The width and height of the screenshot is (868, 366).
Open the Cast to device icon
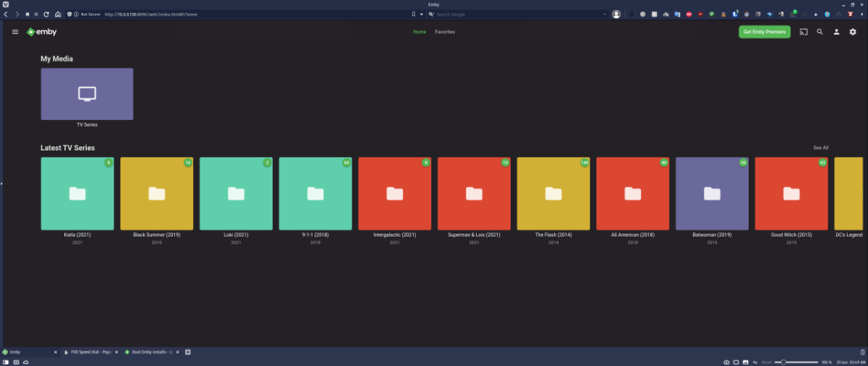pyautogui.click(x=804, y=32)
